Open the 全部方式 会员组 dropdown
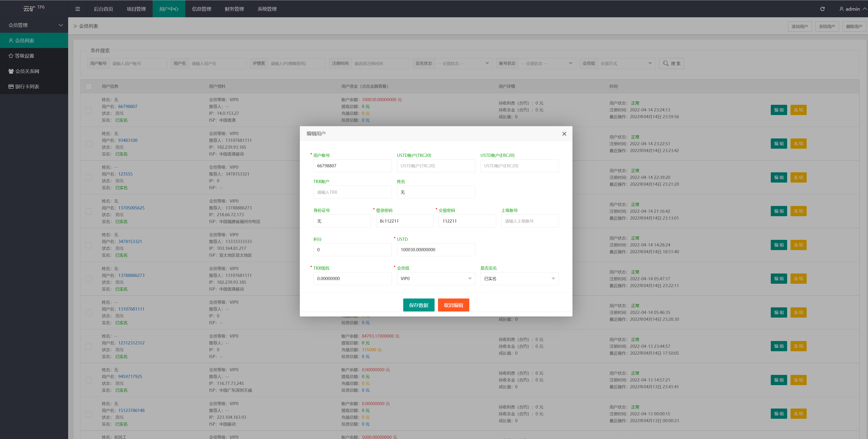Screen dimensions: 868x439 click(626, 63)
